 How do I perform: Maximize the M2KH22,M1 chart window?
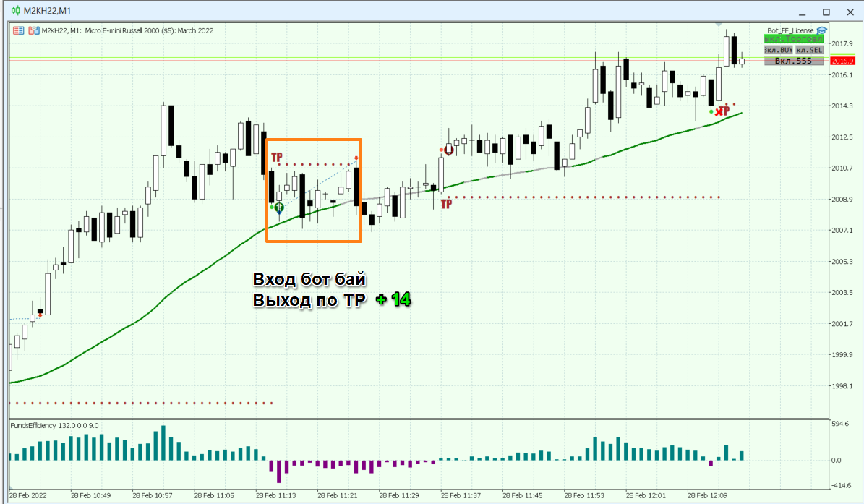826,12
